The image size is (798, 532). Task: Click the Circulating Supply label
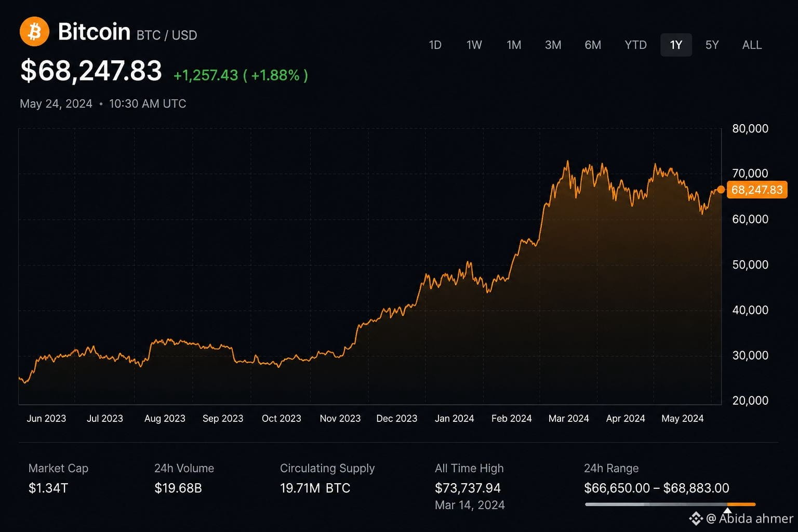tap(327, 469)
